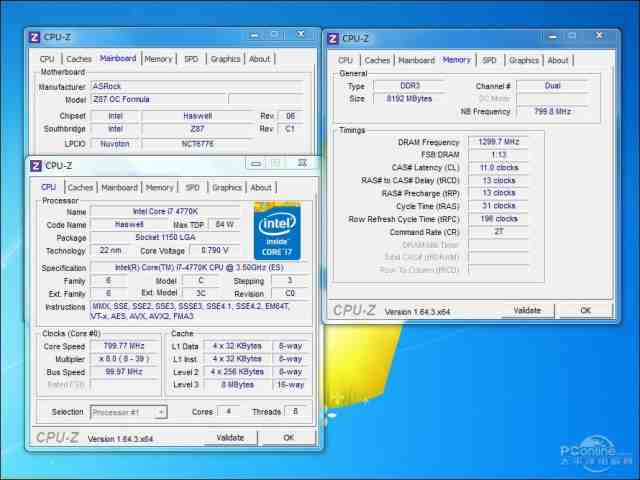
Task: Open About tab in Mainboard window
Action: (260, 59)
